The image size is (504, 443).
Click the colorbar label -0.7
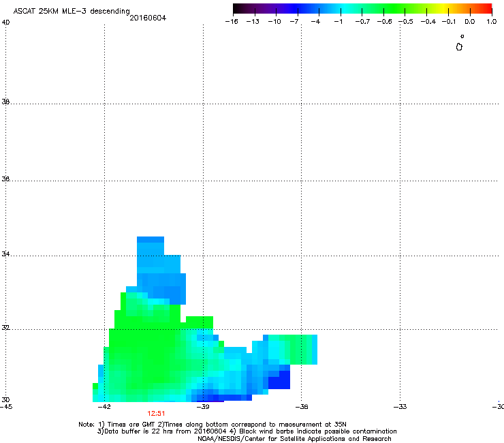[x=362, y=22]
